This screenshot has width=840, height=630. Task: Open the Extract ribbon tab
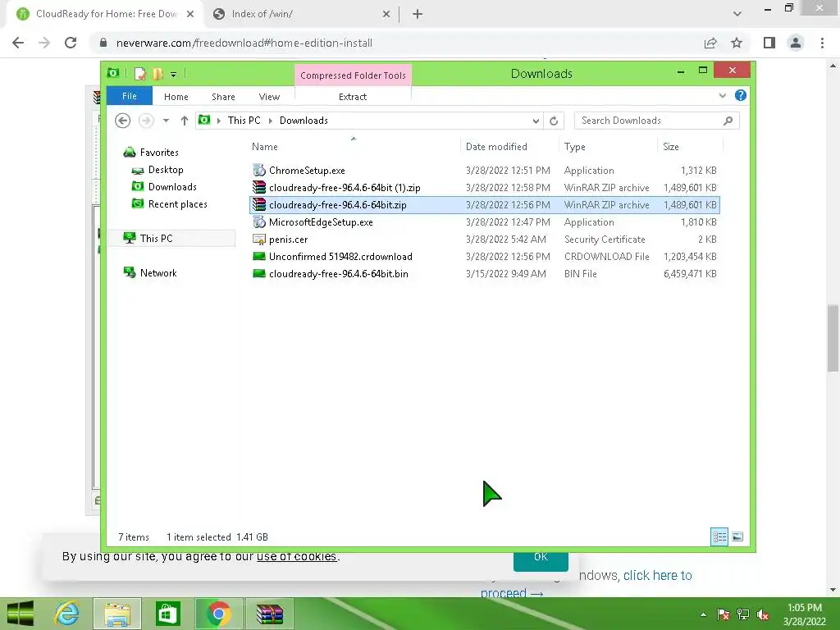[353, 97]
